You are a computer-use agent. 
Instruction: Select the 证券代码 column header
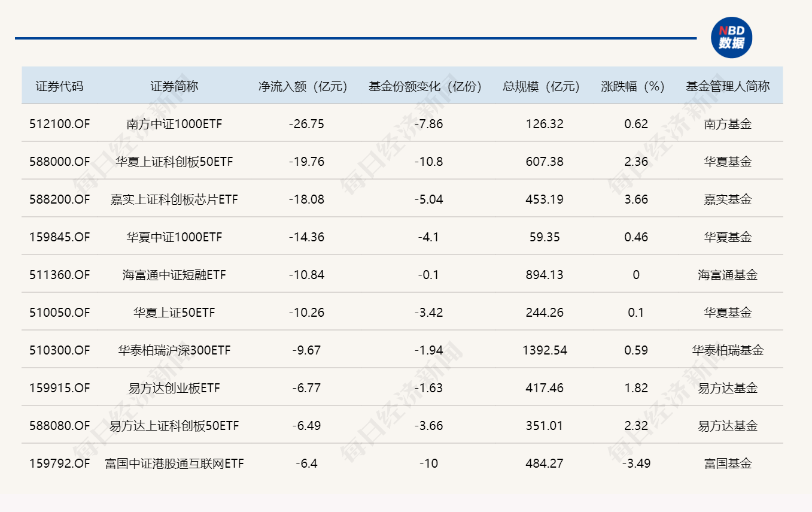pos(59,86)
